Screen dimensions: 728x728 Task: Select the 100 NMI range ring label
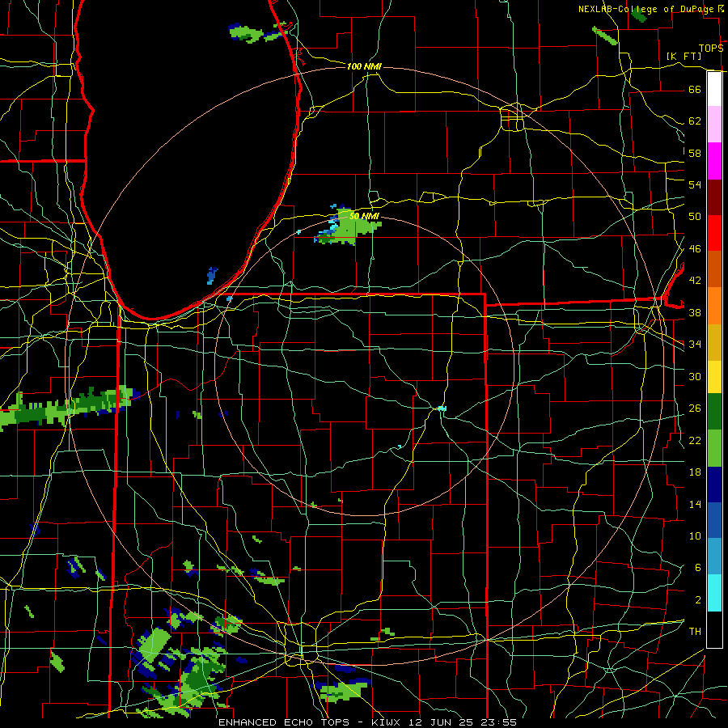(364, 66)
